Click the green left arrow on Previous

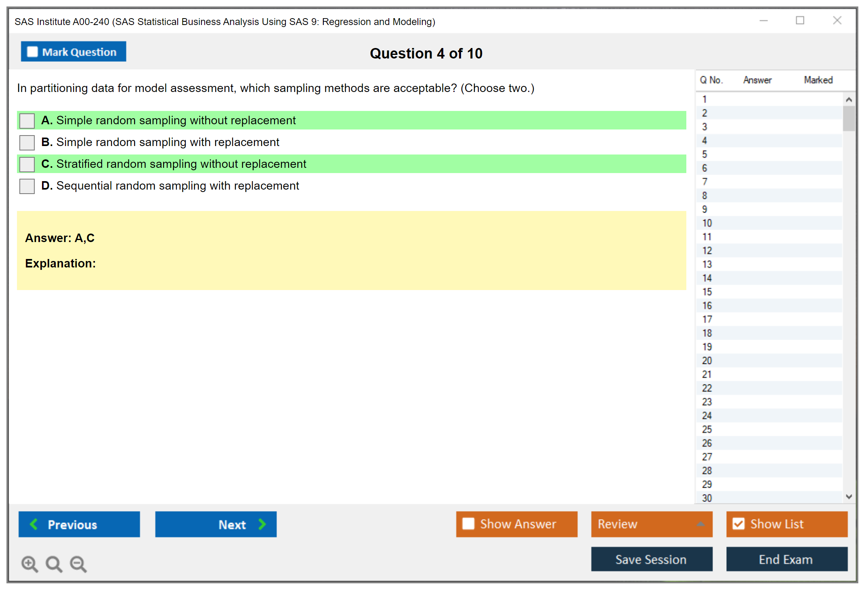tap(34, 524)
